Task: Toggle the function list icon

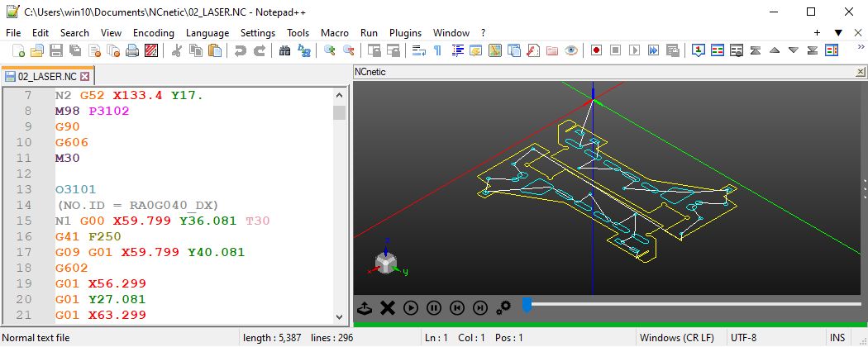Action: [532, 51]
